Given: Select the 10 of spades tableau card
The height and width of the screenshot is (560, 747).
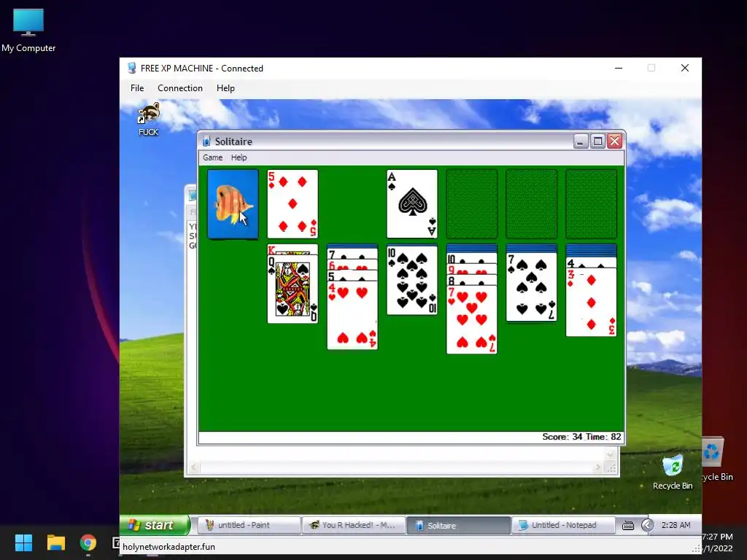Looking at the screenshot, I should click(x=412, y=281).
